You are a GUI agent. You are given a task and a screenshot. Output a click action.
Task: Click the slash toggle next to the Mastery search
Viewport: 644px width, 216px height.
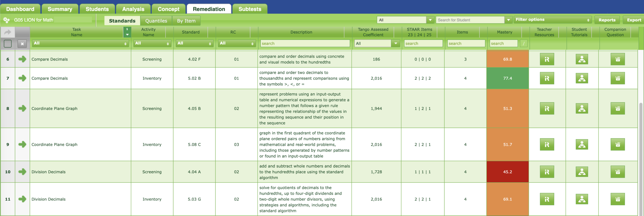[x=524, y=44]
